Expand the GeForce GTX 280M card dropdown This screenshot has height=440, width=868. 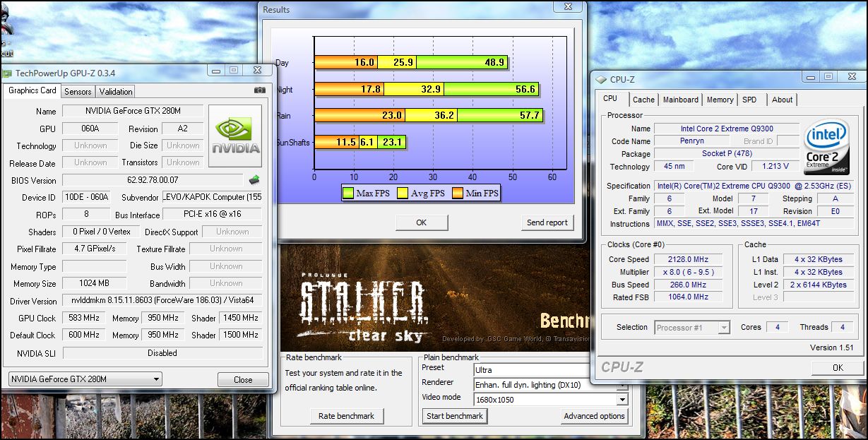(156, 379)
